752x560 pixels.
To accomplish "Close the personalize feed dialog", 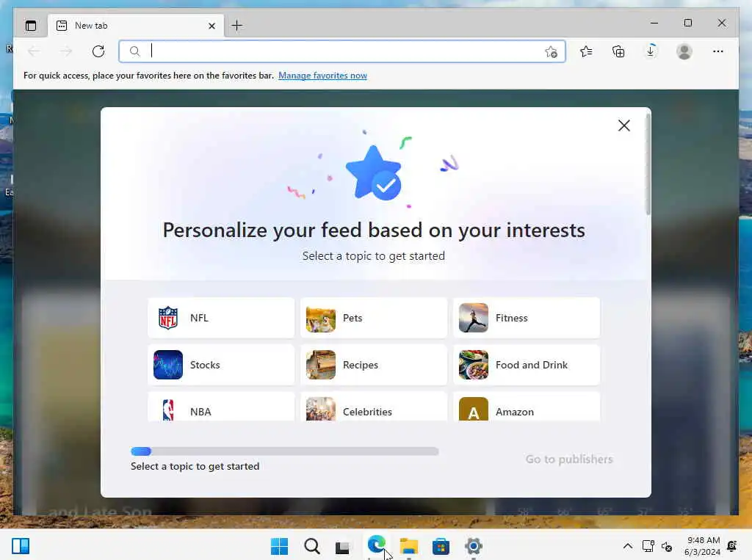I will point(624,126).
